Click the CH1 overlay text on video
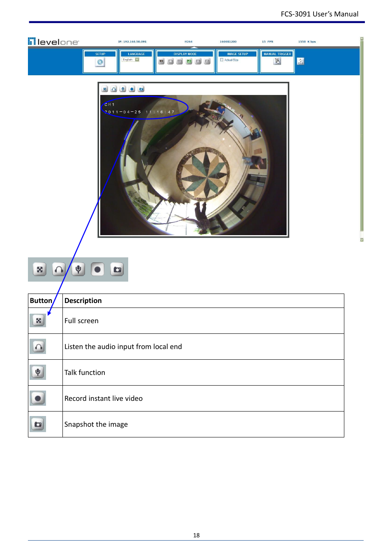Image resolution: width=392 pixels, height=555 pixels. pyautogui.click(x=109, y=104)
